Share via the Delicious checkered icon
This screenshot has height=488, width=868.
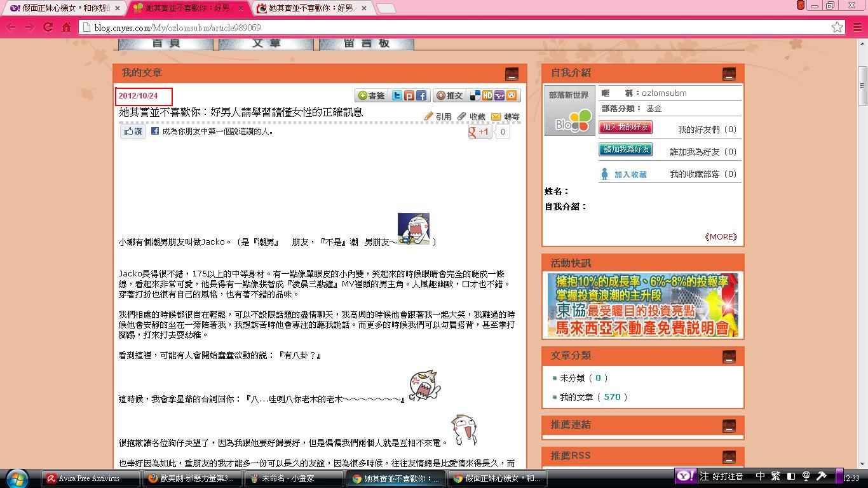(x=475, y=95)
